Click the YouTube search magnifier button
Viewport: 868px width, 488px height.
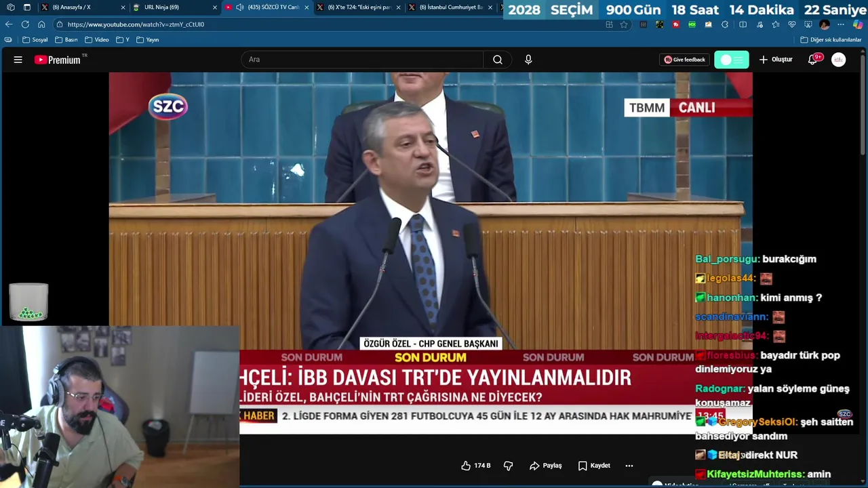click(x=498, y=60)
